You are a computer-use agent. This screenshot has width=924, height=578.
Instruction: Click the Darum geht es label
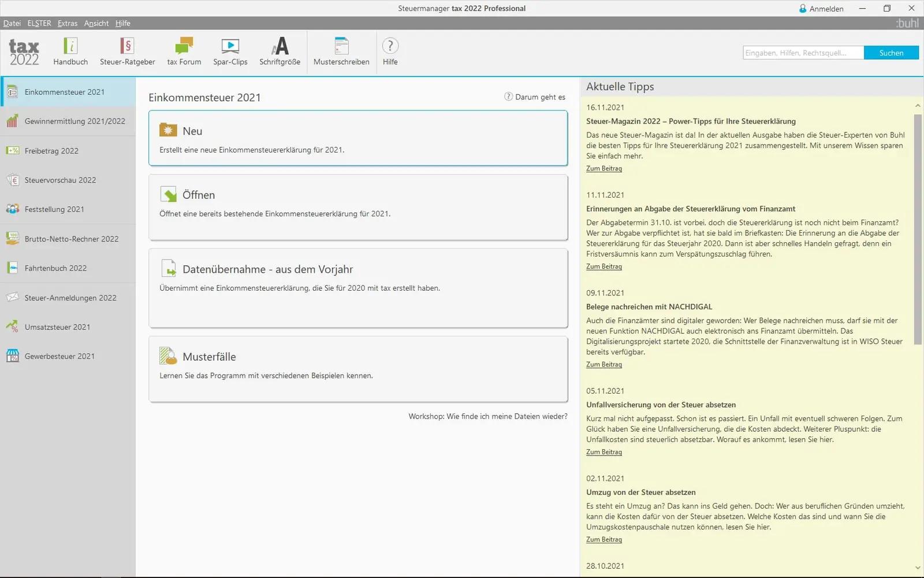(540, 97)
